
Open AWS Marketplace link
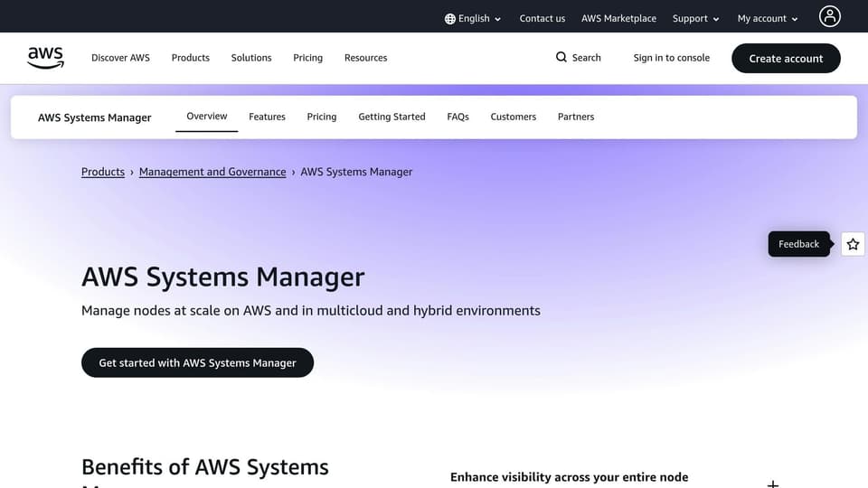pos(618,18)
